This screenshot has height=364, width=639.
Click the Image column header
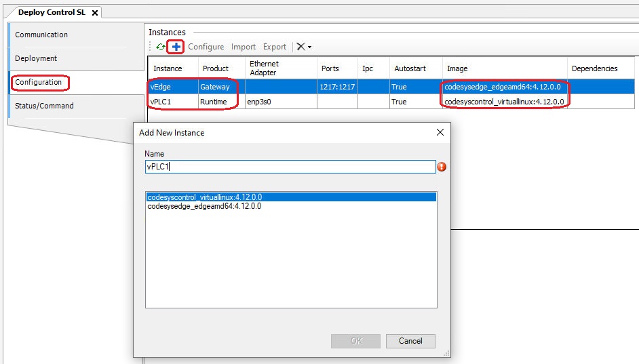[x=505, y=68]
